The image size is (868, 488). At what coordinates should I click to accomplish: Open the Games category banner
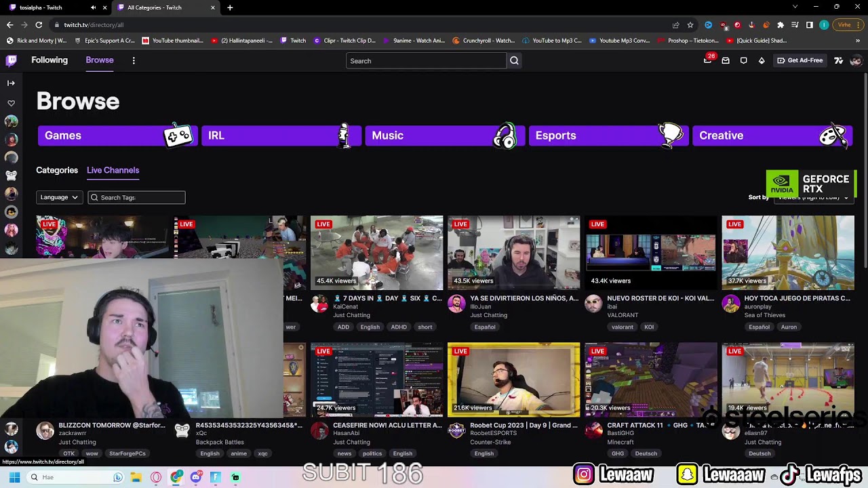117,136
